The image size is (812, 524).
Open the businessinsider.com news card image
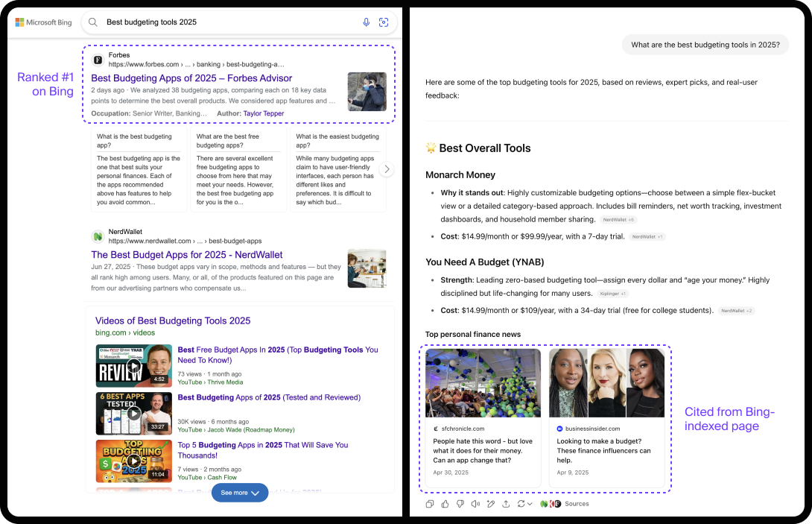tap(606, 383)
